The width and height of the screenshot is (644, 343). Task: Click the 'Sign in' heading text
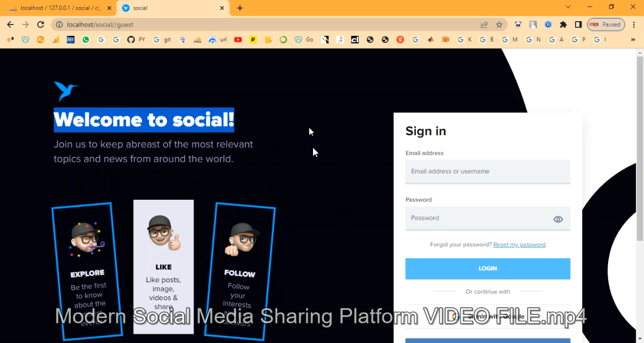[x=426, y=131]
